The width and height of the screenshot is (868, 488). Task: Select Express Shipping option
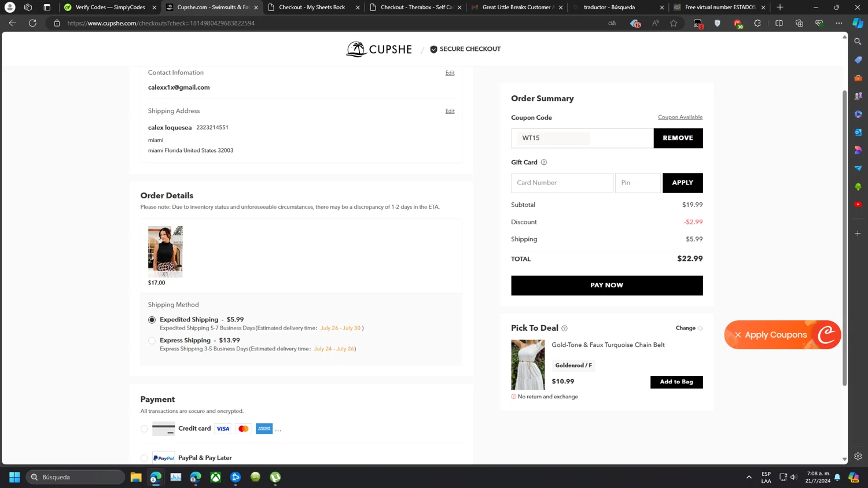[152, 341]
